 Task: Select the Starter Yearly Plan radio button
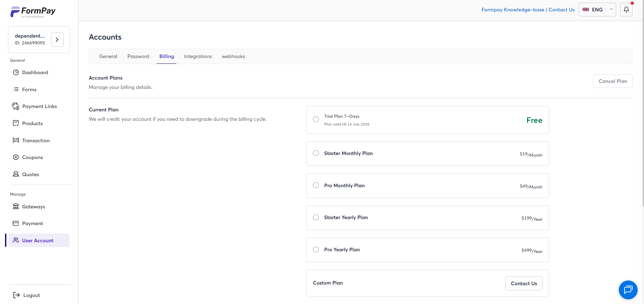pos(316,217)
